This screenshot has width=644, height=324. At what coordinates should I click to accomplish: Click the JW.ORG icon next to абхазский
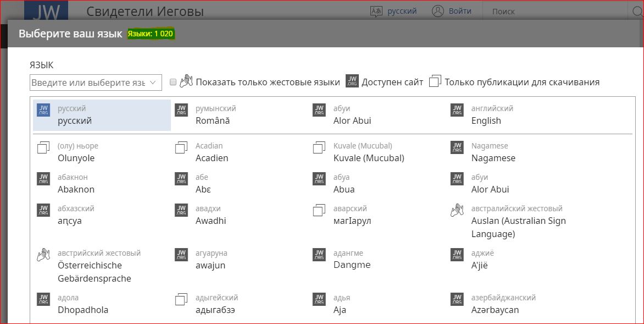coord(43,210)
